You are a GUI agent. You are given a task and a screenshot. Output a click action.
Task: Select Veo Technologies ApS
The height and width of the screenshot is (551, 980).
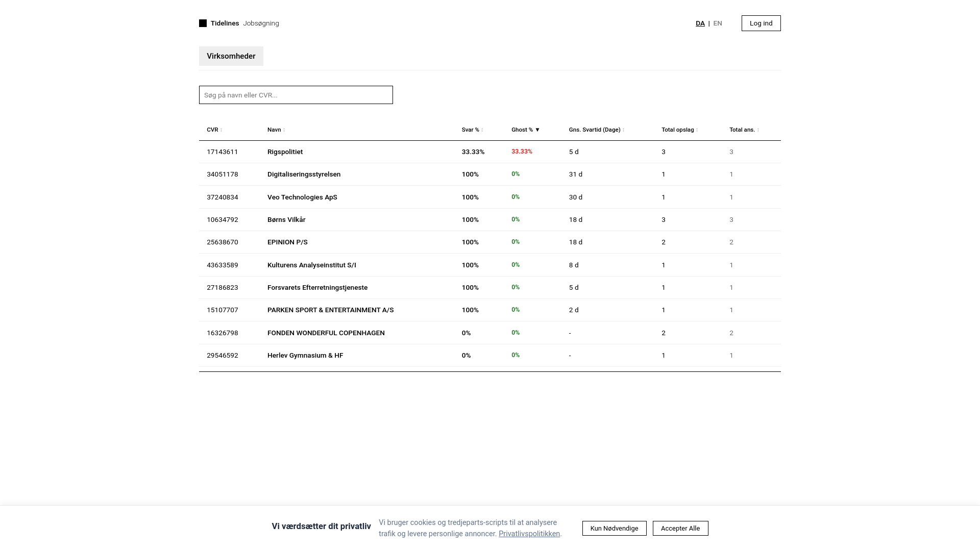tap(302, 197)
